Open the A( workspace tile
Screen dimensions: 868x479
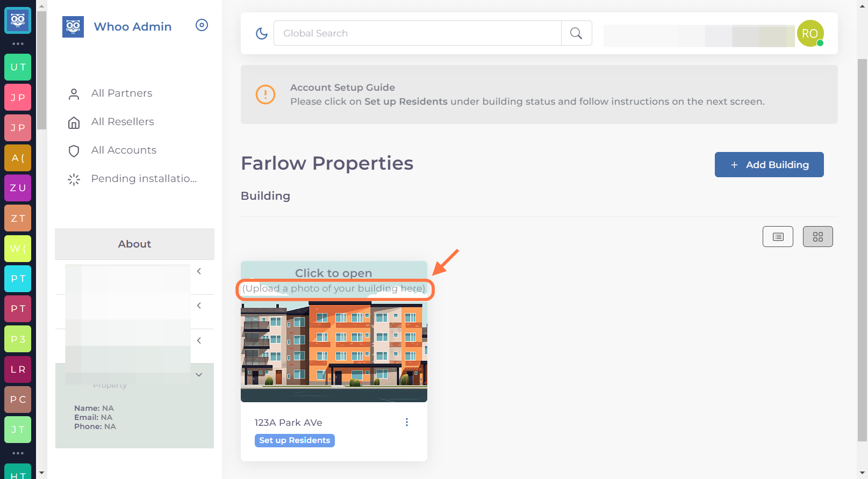tap(18, 158)
